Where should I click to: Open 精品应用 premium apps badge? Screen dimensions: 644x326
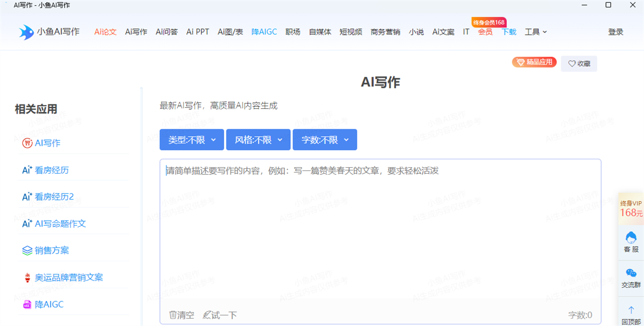534,62
